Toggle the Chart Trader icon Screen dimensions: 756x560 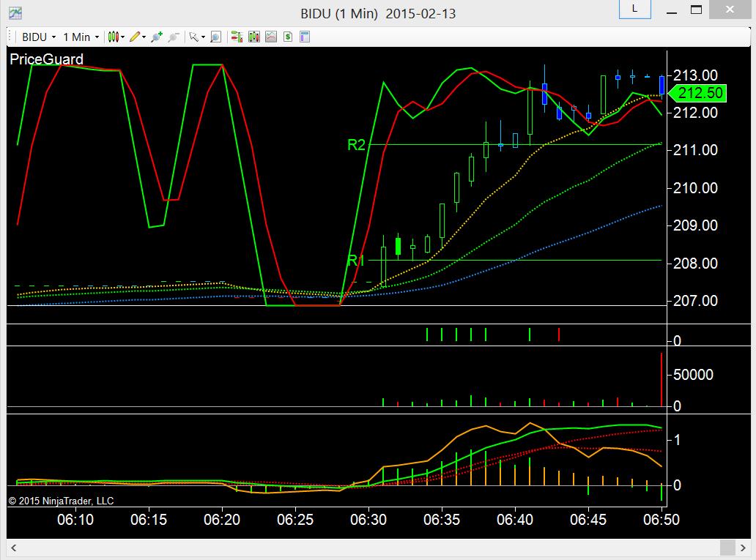coord(237,37)
